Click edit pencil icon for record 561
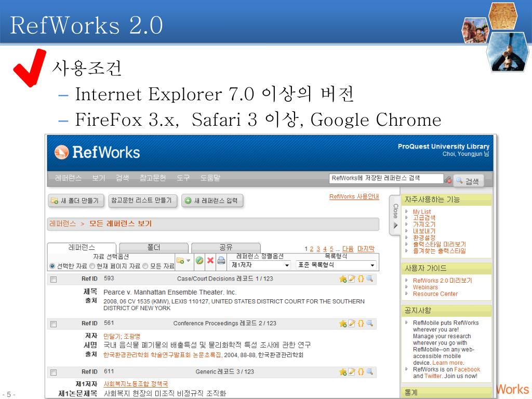Viewport: 532px width, 399px height. (x=352, y=323)
